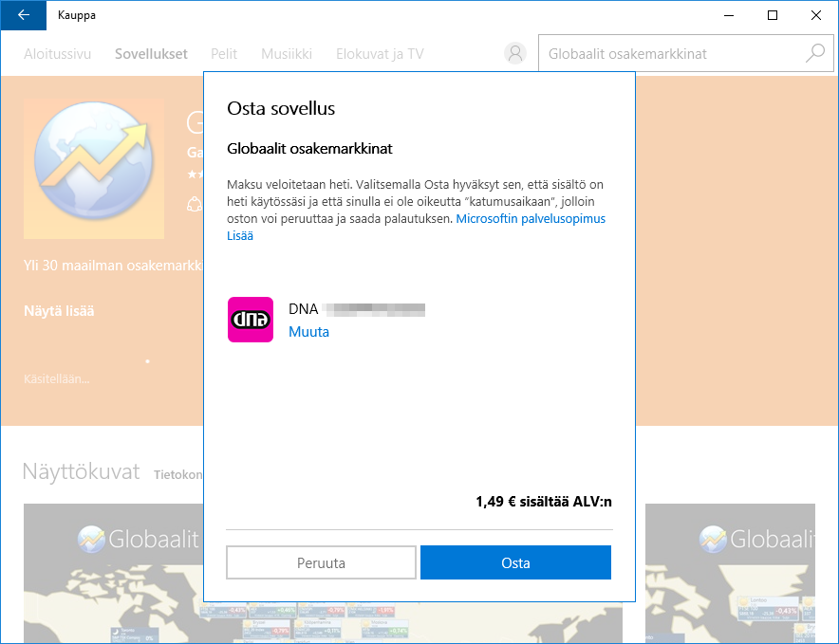Open Microsoftin palvelusopimus link
The image size is (839, 644).
click(x=531, y=218)
